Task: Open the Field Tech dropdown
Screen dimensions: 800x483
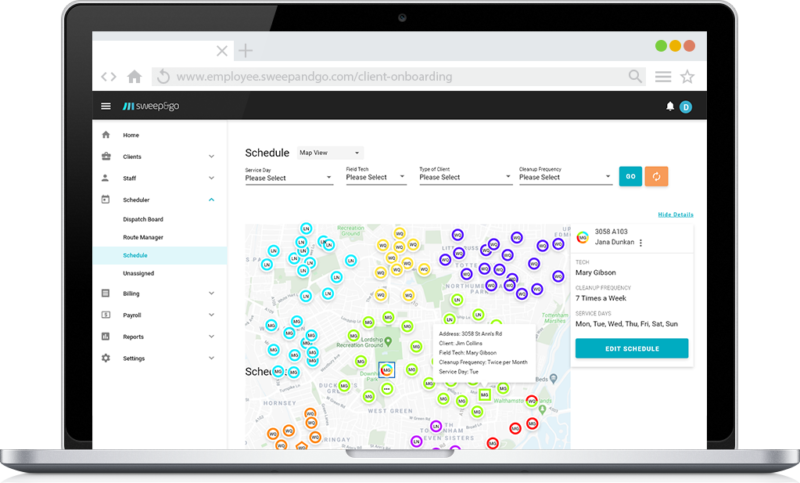Action: [375, 177]
